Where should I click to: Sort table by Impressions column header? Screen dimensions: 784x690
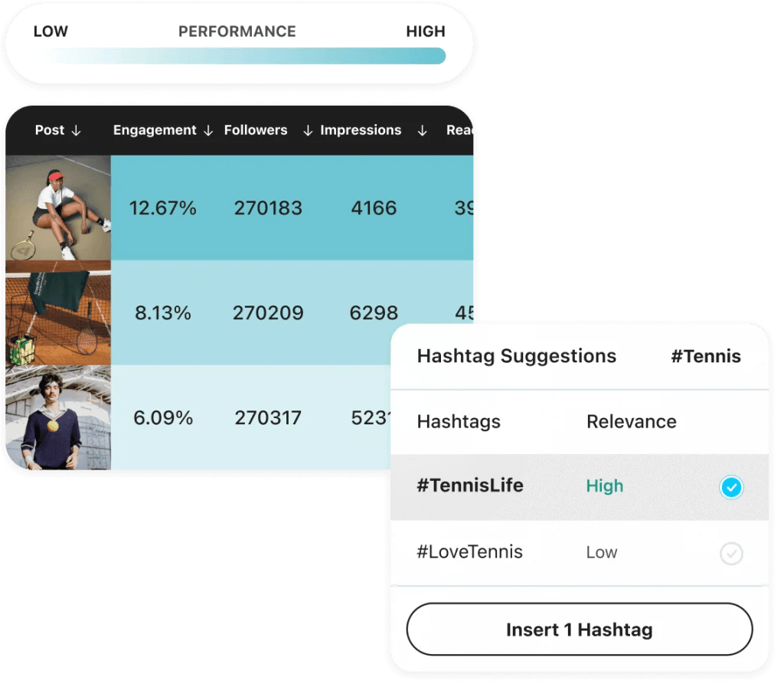(x=361, y=130)
